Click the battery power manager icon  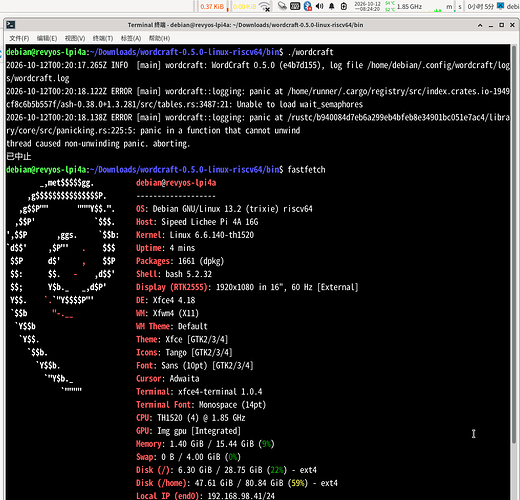point(344,6)
